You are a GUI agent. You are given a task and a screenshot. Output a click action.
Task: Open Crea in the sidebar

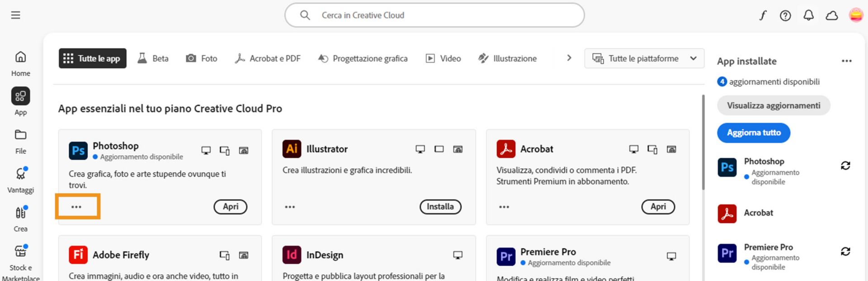[x=21, y=219]
